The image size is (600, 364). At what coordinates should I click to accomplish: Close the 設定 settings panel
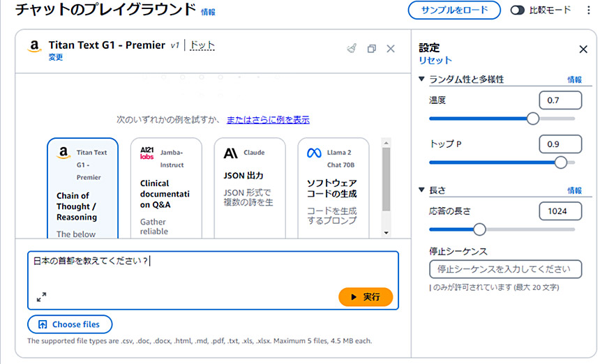coord(583,50)
